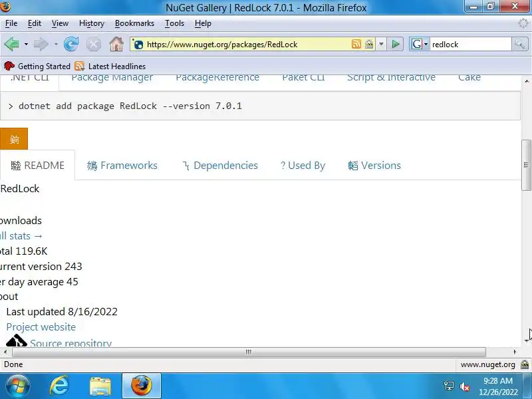Viewport: 532px width, 399px height.
Task: Launch Internet Explorer from the taskbar
Action: (59, 386)
